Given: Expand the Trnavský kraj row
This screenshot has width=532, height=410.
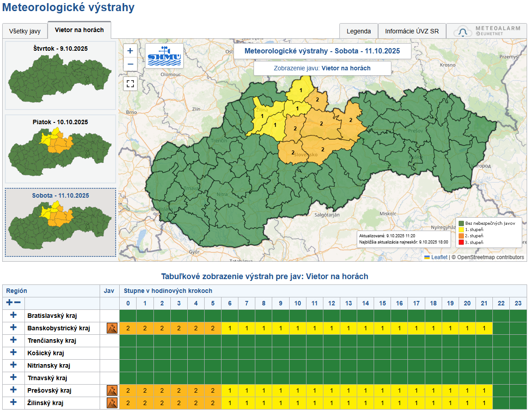Looking at the screenshot, I should 13,378.
